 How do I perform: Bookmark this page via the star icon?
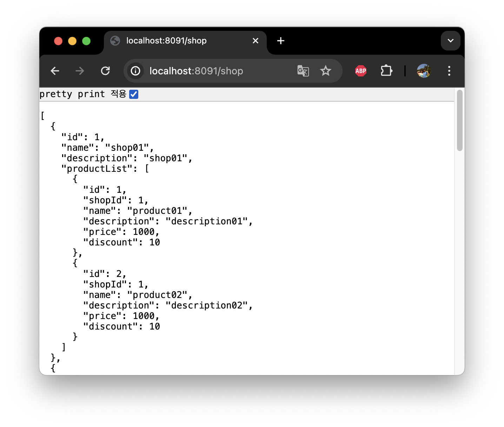pos(326,70)
